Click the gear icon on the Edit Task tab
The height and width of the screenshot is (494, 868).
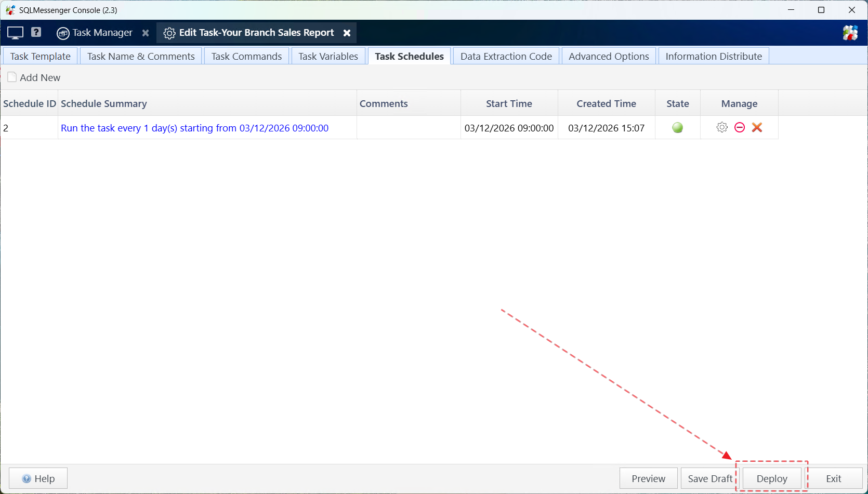click(169, 33)
